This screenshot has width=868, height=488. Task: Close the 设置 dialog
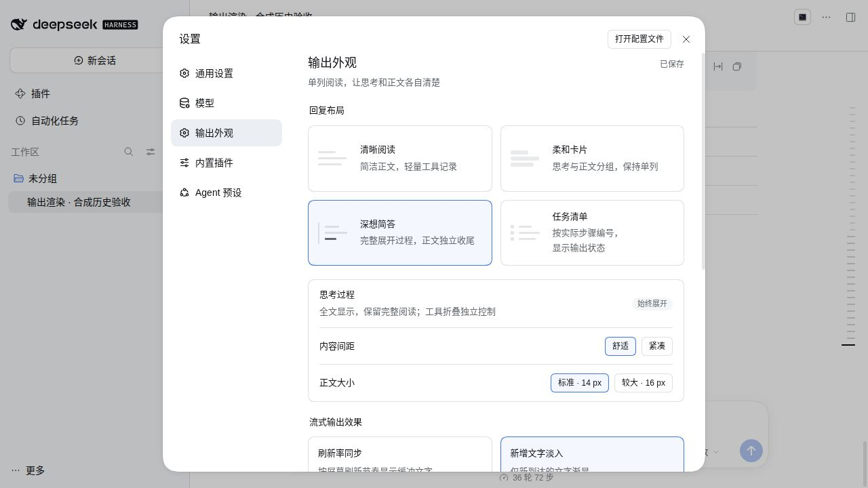pos(686,39)
